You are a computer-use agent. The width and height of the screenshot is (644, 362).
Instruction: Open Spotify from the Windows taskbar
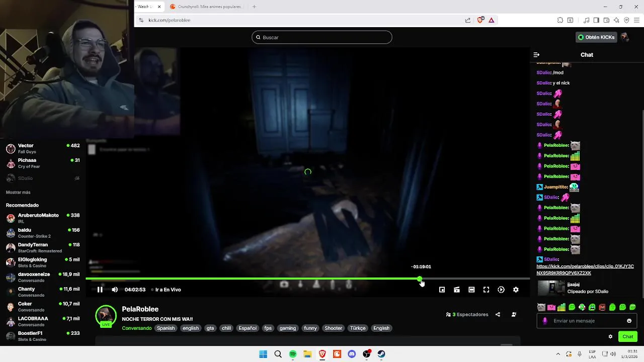(x=293, y=354)
